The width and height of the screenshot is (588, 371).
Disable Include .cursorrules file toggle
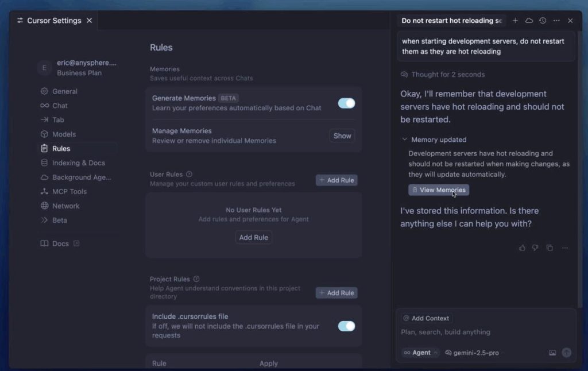tap(346, 326)
